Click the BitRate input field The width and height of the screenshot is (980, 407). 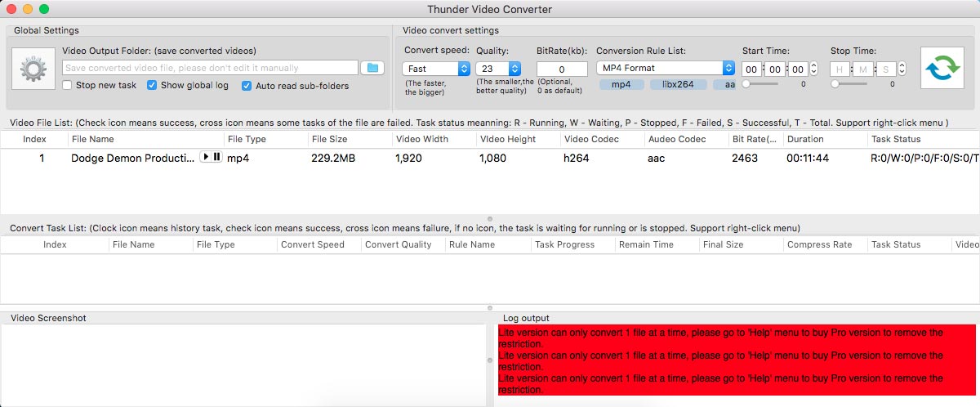[562, 69]
